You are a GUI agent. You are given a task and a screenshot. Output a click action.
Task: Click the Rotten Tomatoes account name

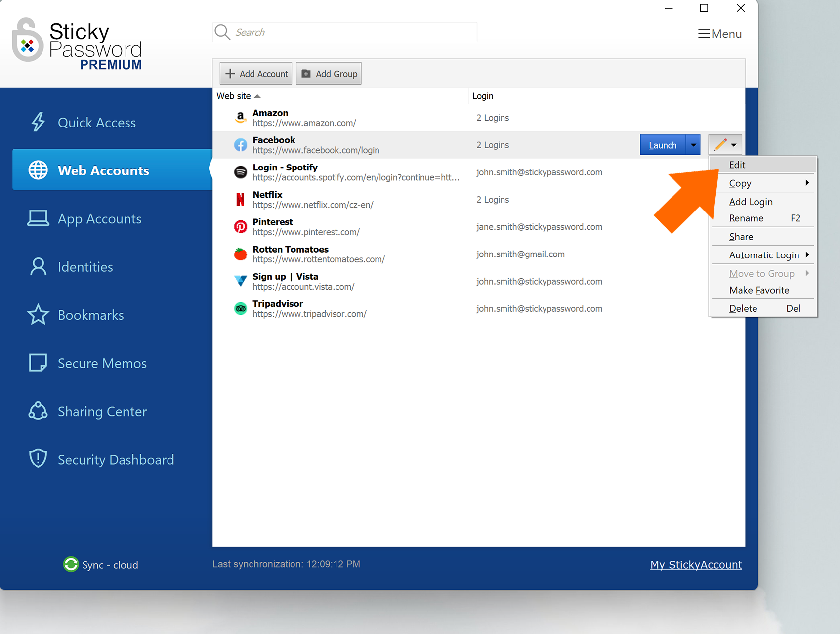click(x=291, y=249)
